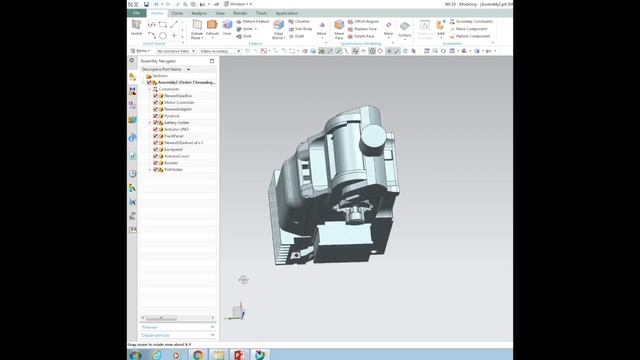This screenshot has width=640, height=360.
Task: Uncheck the Arduino UNO component
Action: [155, 129]
